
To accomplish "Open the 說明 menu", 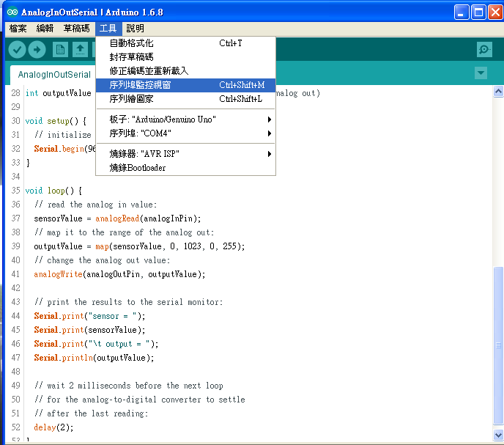I will [x=135, y=29].
